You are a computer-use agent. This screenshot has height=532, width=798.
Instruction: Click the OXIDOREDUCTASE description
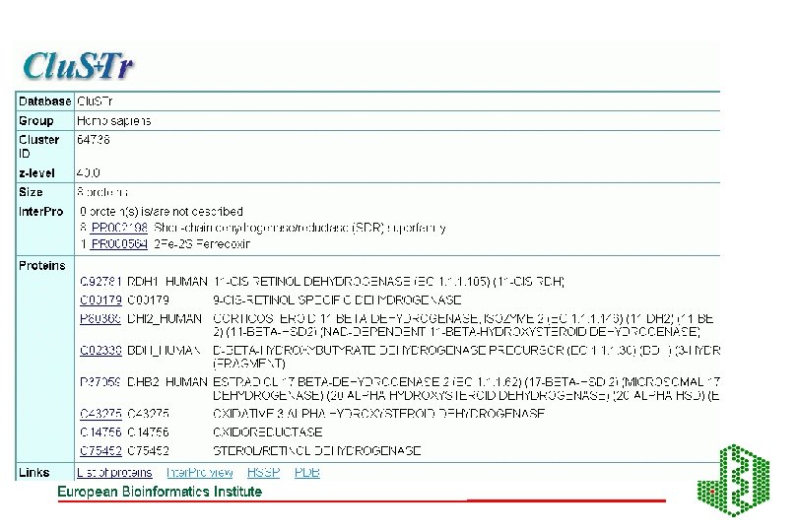click(x=268, y=432)
